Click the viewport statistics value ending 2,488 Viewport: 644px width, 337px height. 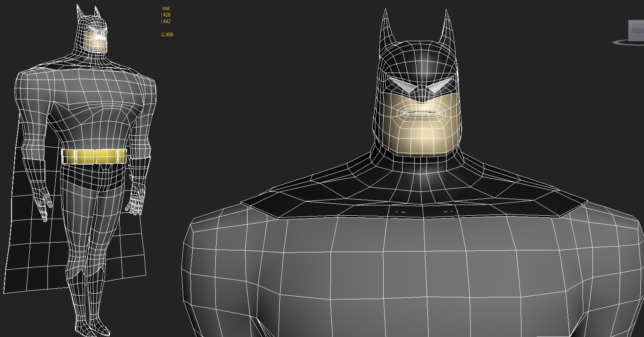(166, 35)
